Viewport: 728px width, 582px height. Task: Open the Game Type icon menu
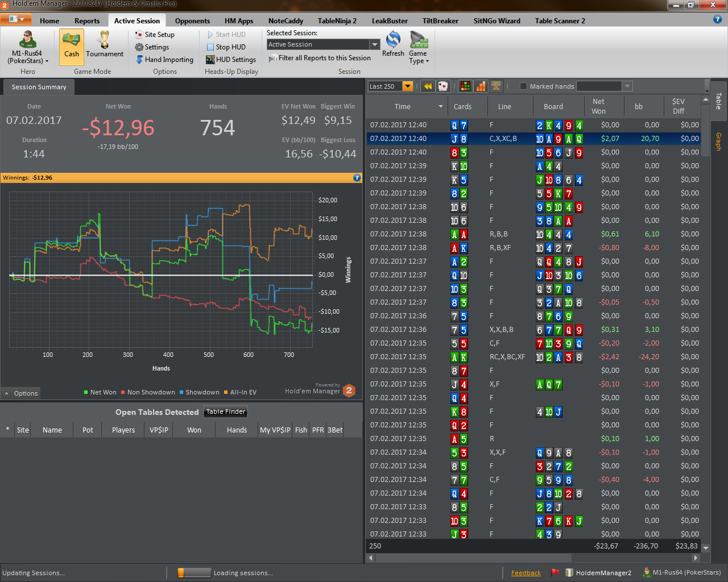pos(419,41)
